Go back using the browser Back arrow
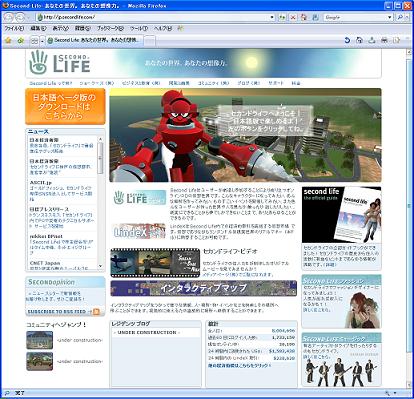 (9, 17)
